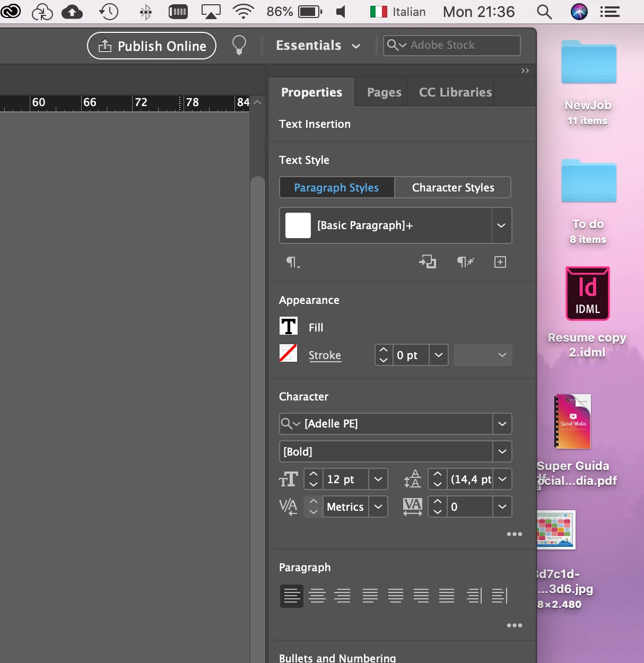Click the Publish Online button
This screenshot has height=663, width=644.
coord(152,46)
